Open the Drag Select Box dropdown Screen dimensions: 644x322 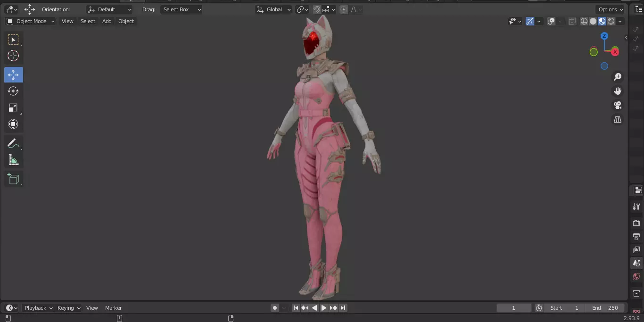tap(181, 9)
